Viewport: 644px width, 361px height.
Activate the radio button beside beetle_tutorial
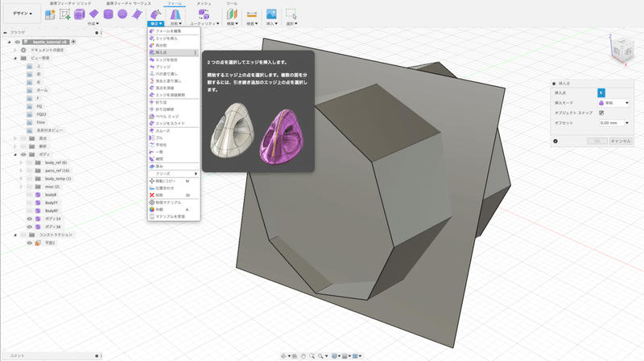[x=73, y=42]
